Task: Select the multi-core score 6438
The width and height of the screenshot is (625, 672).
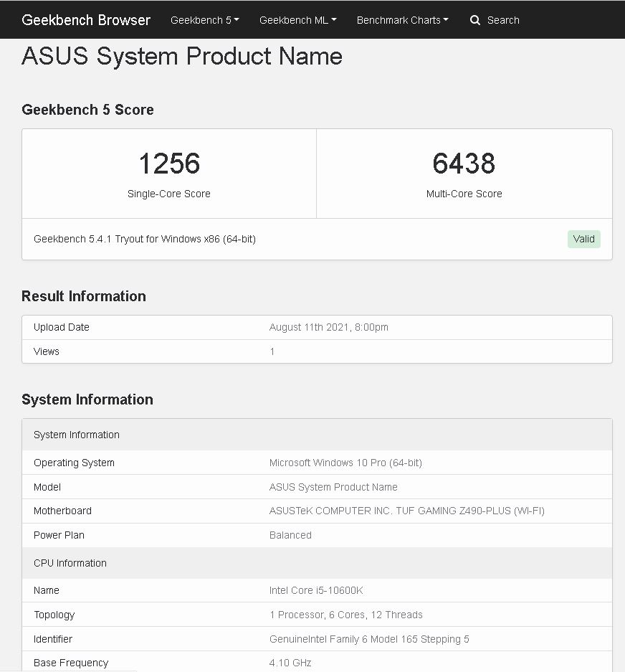Action: pos(464,164)
